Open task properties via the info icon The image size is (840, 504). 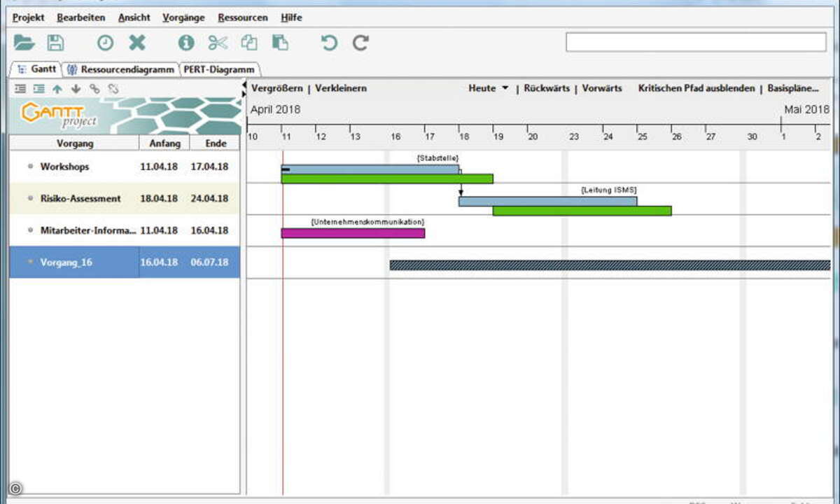point(185,43)
